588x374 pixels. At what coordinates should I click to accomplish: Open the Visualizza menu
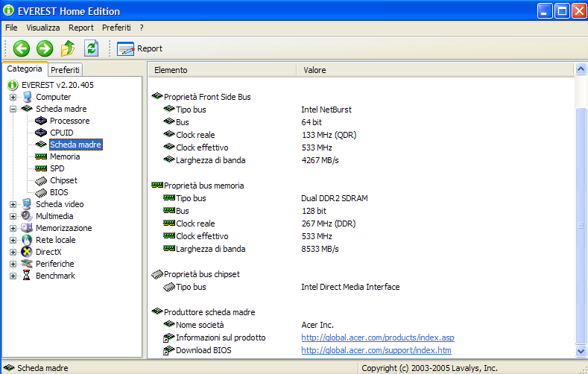pyautogui.click(x=42, y=28)
